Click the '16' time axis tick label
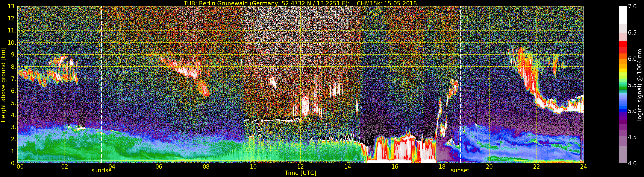This screenshot has height=177, width=644. coord(395,166)
